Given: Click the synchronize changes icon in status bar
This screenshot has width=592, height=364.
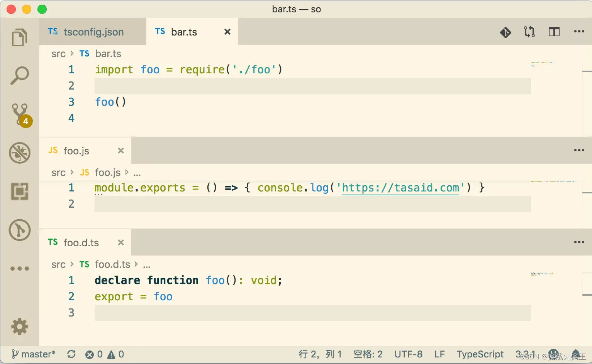Looking at the screenshot, I should tap(71, 354).
